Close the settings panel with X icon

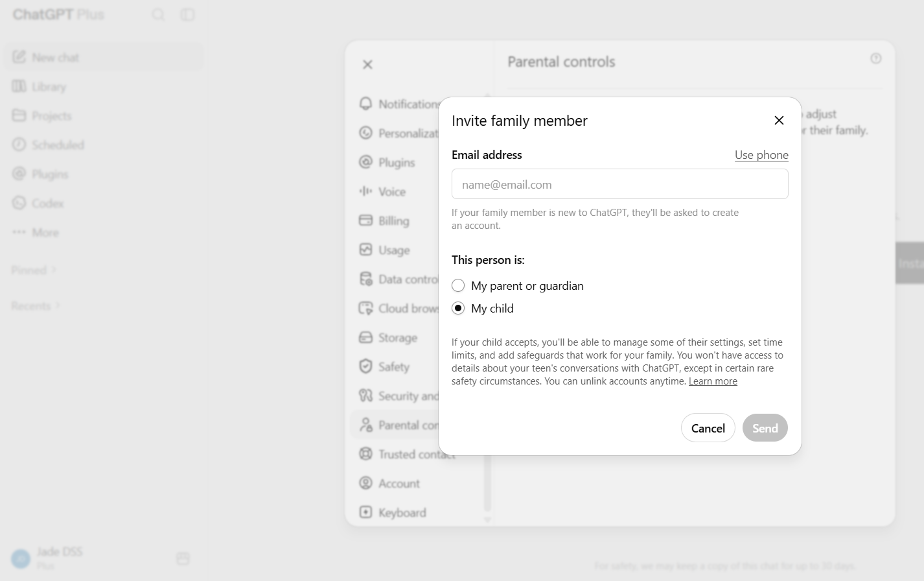tap(367, 64)
